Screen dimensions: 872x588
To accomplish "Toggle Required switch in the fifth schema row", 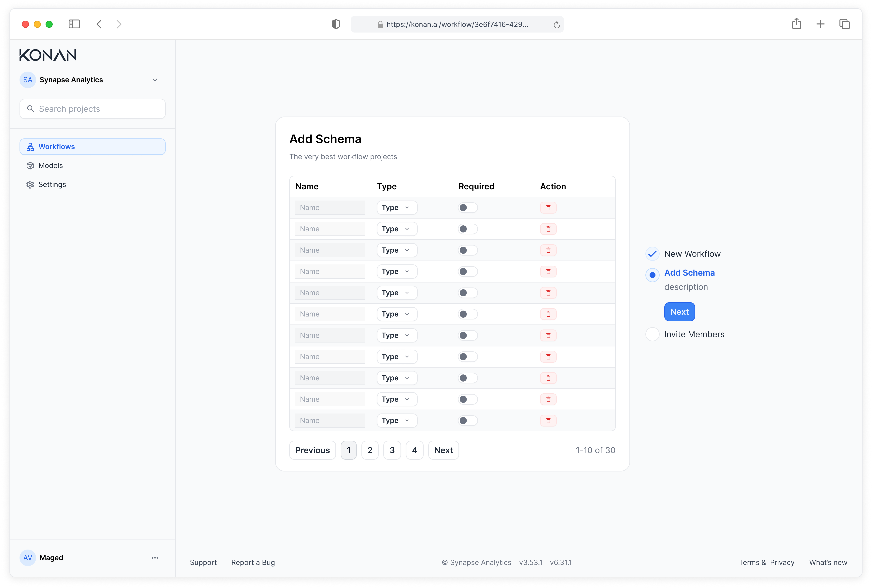I will tap(468, 293).
